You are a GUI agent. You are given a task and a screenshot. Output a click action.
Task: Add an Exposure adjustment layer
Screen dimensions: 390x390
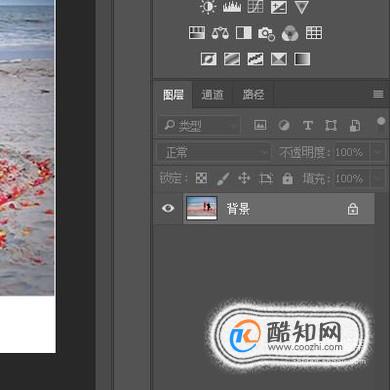(x=279, y=7)
